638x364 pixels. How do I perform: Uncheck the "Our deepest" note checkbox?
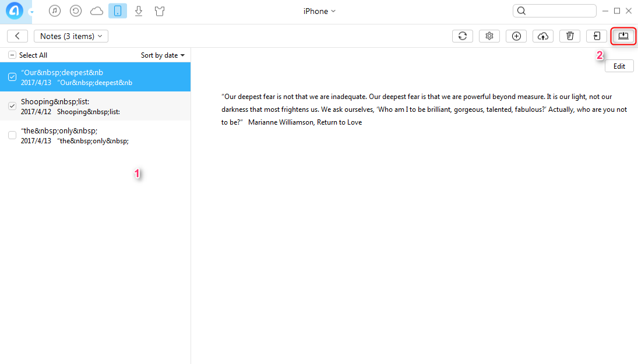click(12, 77)
